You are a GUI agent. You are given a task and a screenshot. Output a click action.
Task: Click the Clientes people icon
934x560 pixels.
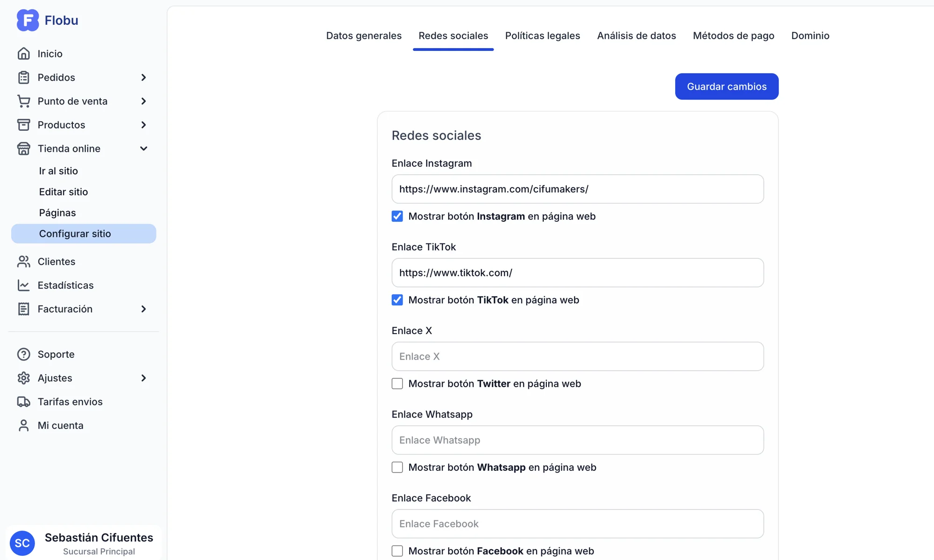(x=23, y=262)
